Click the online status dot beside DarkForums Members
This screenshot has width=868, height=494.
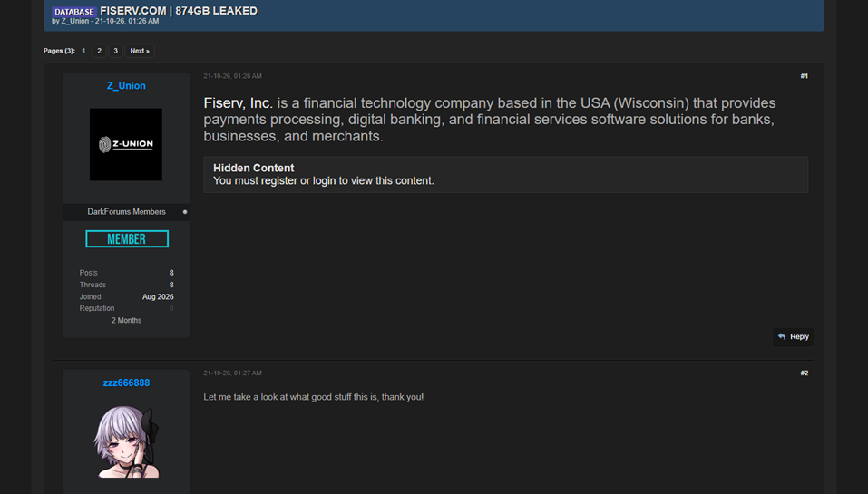point(185,212)
